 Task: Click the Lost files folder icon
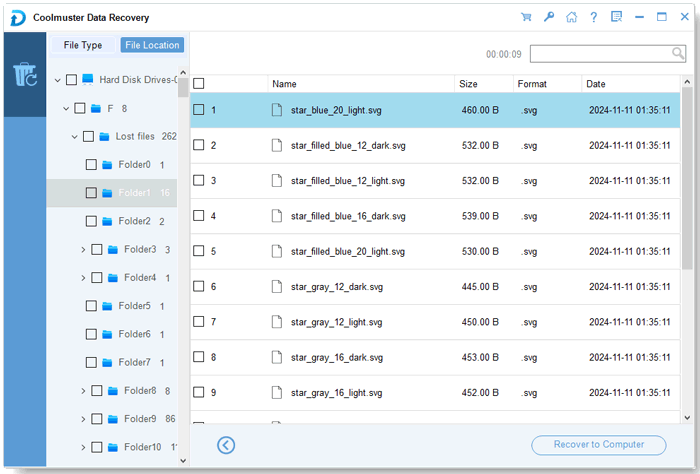coord(104,137)
